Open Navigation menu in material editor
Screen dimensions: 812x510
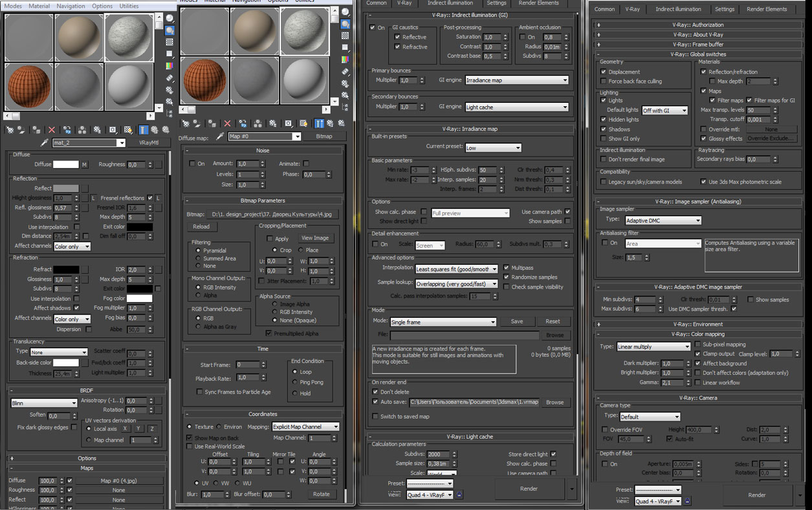(x=71, y=6)
